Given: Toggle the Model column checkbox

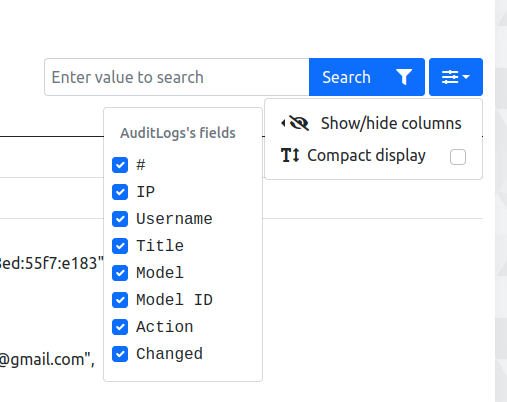Looking at the screenshot, I should (120, 273).
